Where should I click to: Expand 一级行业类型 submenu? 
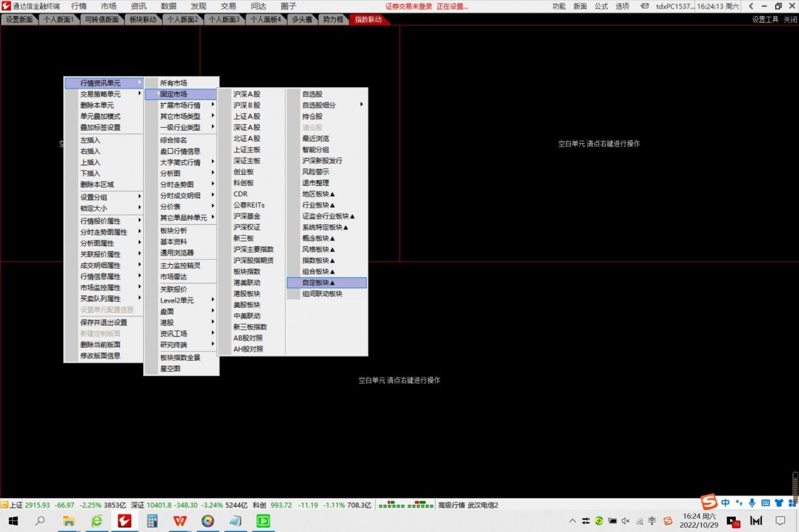click(182, 127)
